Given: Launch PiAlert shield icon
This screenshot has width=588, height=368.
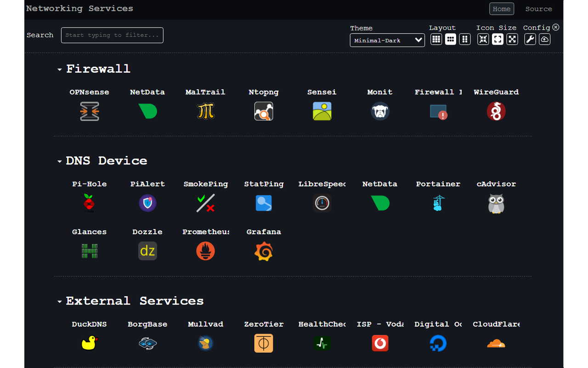Looking at the screenshot, I should [x=147, y=203].
